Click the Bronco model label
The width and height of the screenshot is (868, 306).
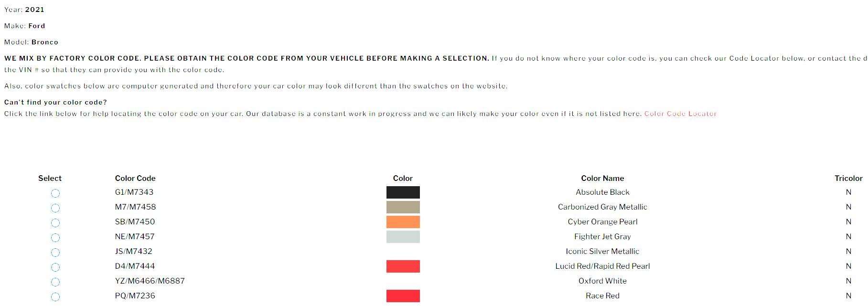pos(44,42)
